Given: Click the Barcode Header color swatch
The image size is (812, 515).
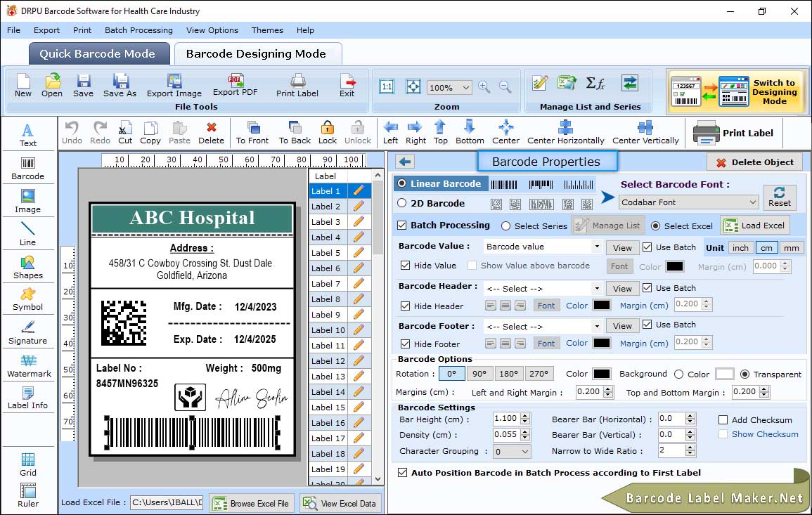Looking at the screenshot, I should (601, 306).
